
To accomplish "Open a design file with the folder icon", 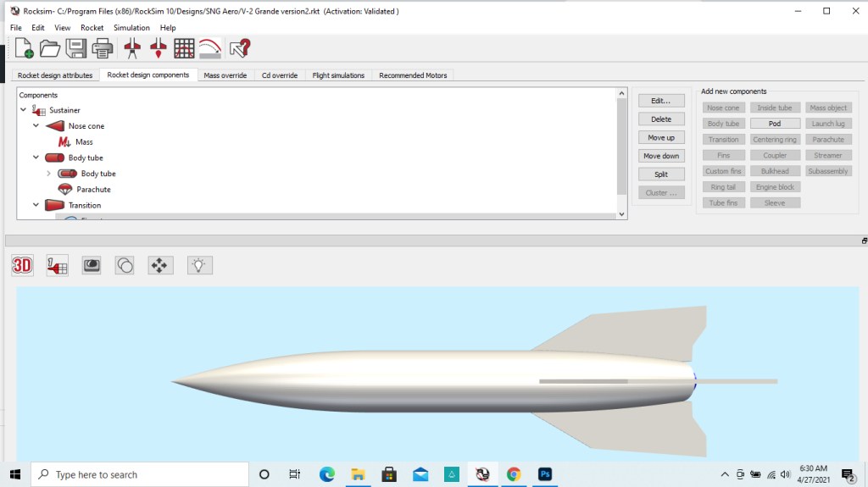I will pyautogui.click(x=50, y=48).
